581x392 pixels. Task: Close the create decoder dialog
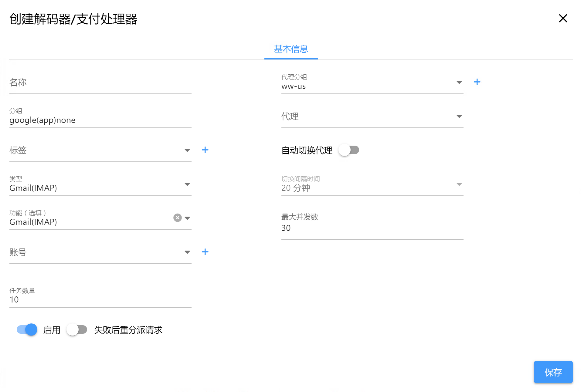click(563, 19)
